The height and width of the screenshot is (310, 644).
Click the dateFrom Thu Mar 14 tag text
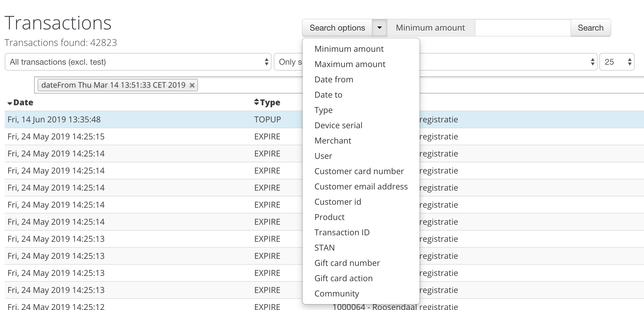point(113,85)
